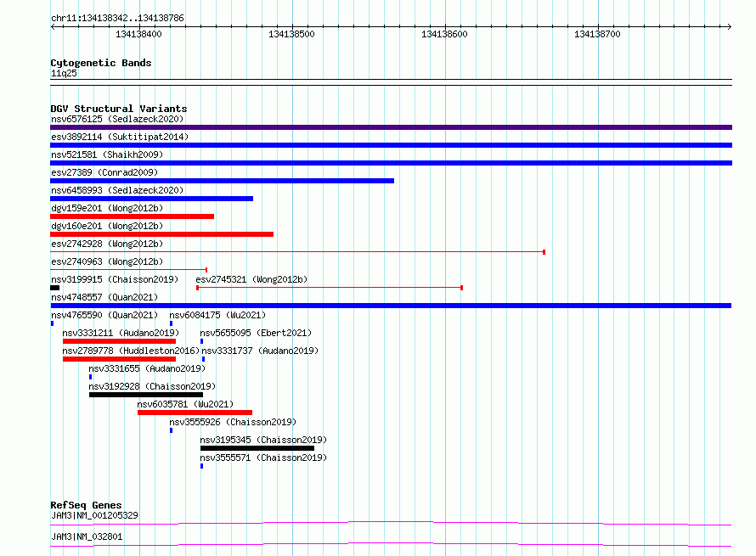Click the red nsv6035781 variant bar
The height and width of the screenshot is (556, 756).
click(195, 413)
